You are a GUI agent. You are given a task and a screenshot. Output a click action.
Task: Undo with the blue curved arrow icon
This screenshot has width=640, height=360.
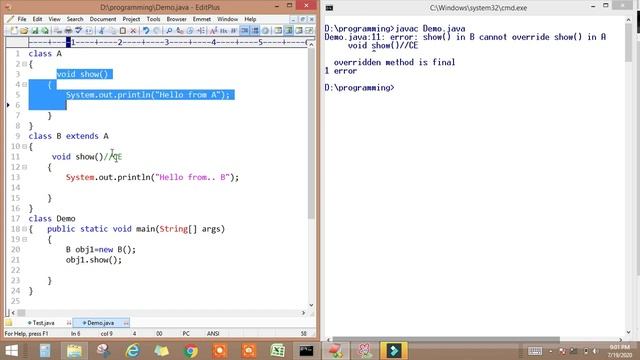click(146, 31)
